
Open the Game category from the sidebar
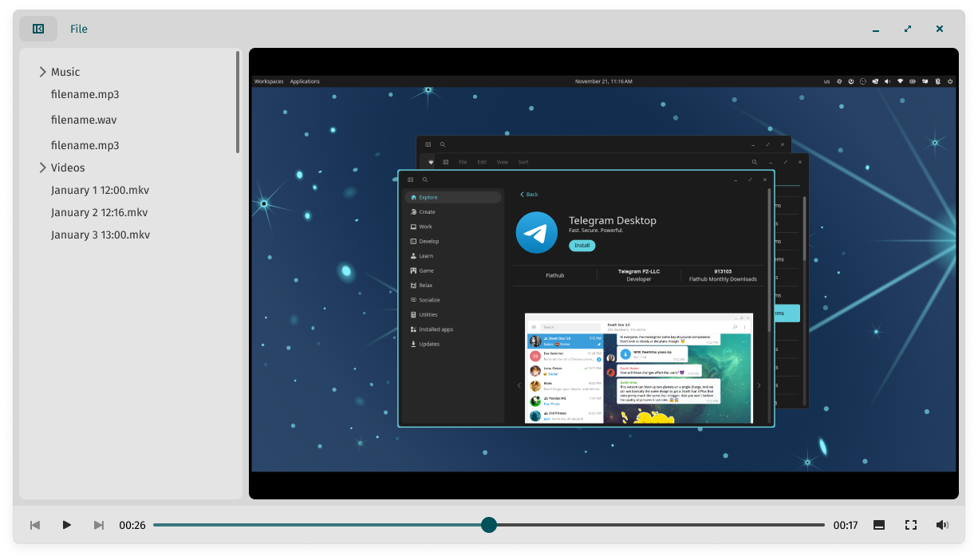click(x=427, y=270)
